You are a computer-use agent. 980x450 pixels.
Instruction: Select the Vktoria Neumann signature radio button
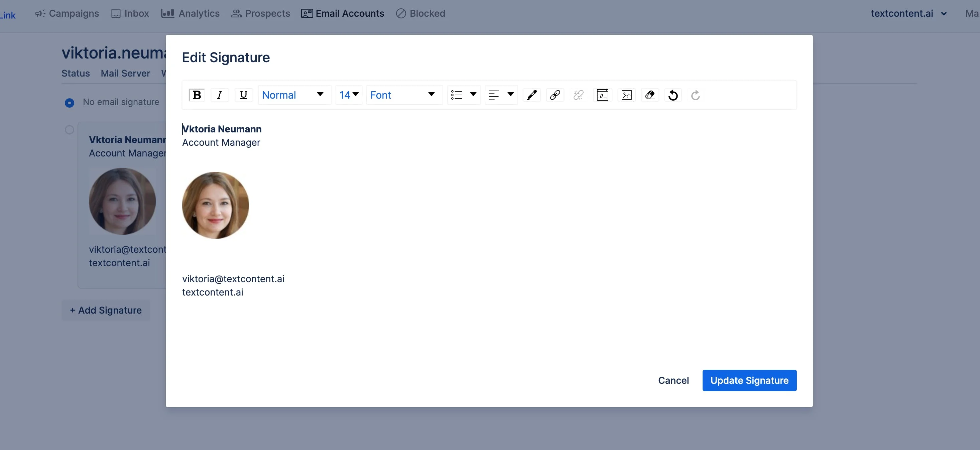tap(69, 130)
